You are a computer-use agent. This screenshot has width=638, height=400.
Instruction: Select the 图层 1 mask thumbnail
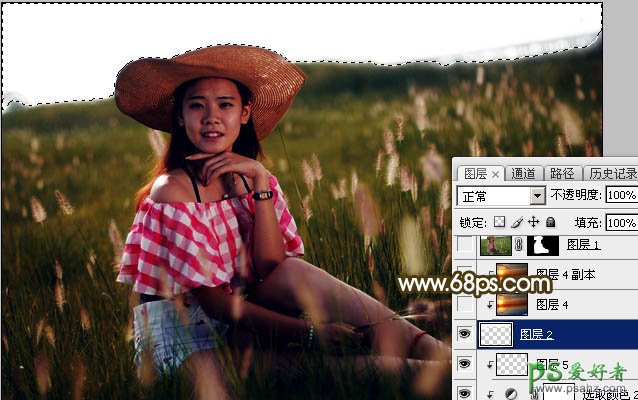[x=543, y=245]
